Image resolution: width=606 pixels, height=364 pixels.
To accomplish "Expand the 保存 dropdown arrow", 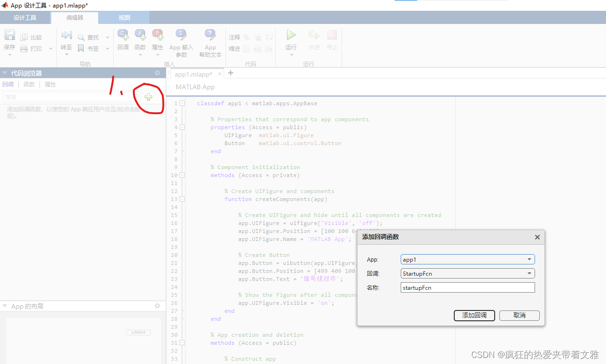I will click(x=9, y=55).
